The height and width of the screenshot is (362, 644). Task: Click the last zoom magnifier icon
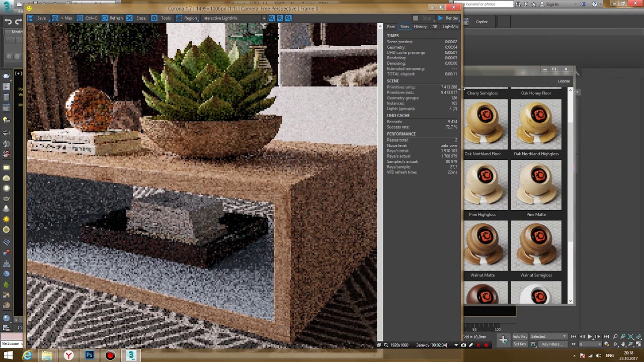click(x=288, y=18)
